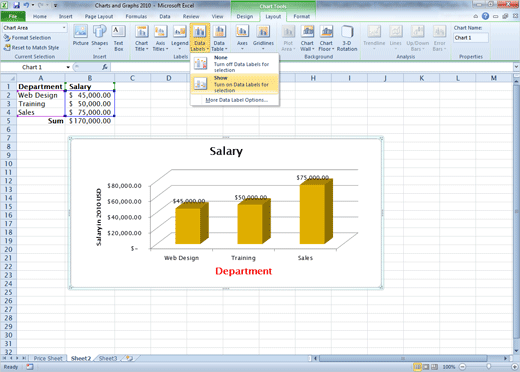520x372 pixels.
Task: Open the Legend options icon
Action: pos(179,38)
